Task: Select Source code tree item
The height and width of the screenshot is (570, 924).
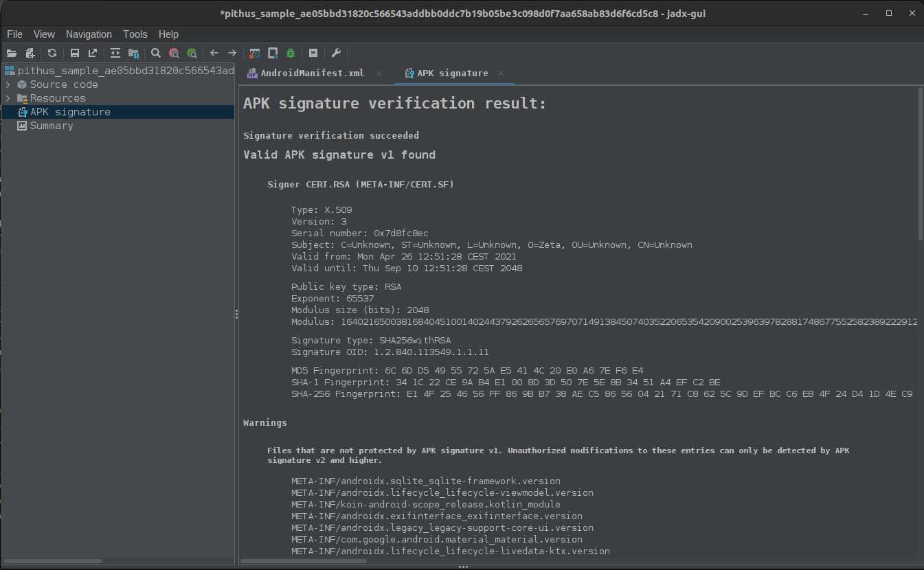Action: (x=58, y=84)
